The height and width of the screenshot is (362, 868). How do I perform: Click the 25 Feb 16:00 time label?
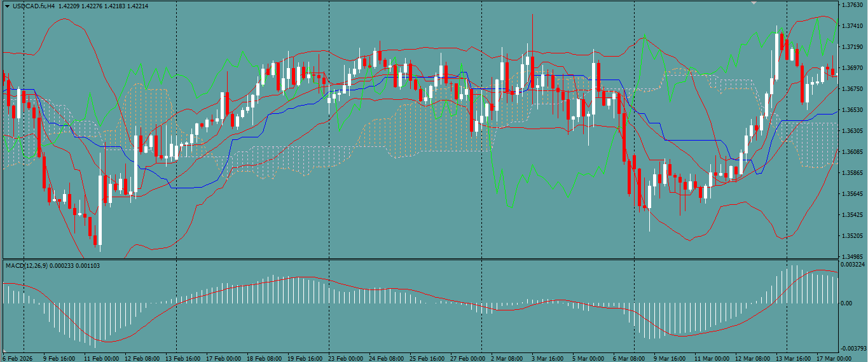click(427, 358)
